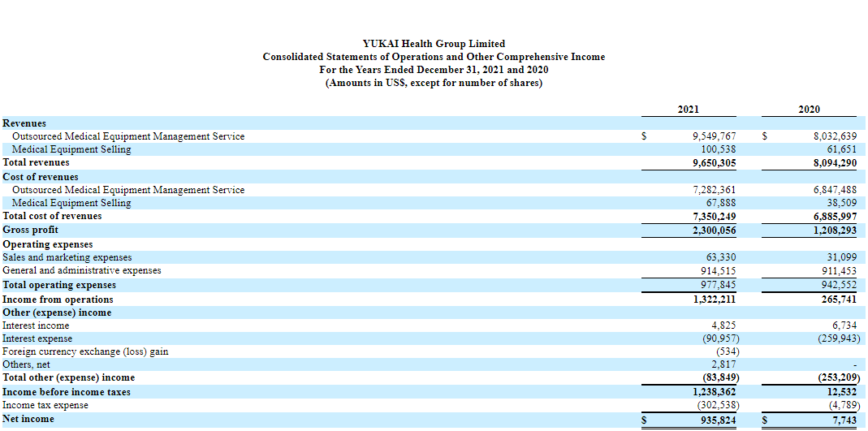
Task: Select the 'Others, net' label
Action: pos(26,364)
